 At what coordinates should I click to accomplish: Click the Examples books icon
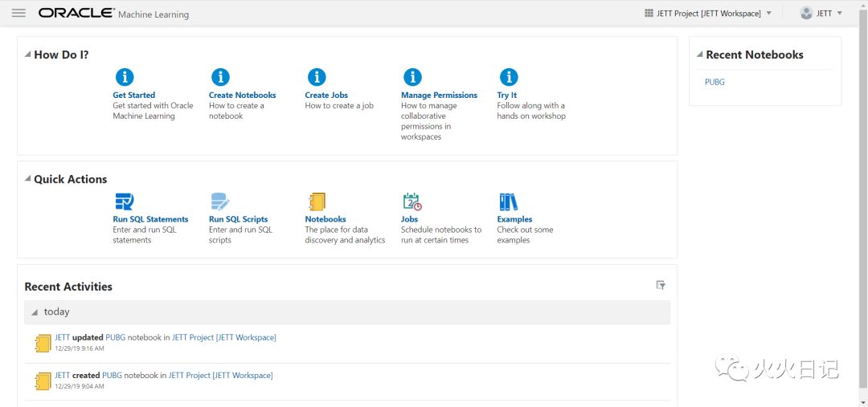click(508, 201)
